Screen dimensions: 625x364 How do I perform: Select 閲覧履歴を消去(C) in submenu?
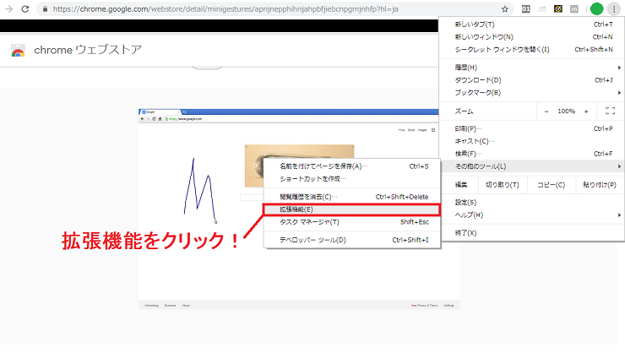(x=352, y=197)
